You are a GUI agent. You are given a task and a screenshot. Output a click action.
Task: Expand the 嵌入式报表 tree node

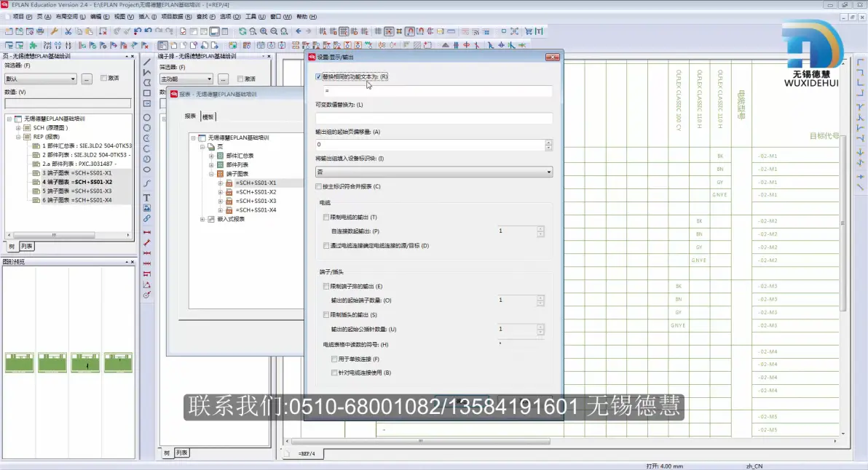pos(202,220)
